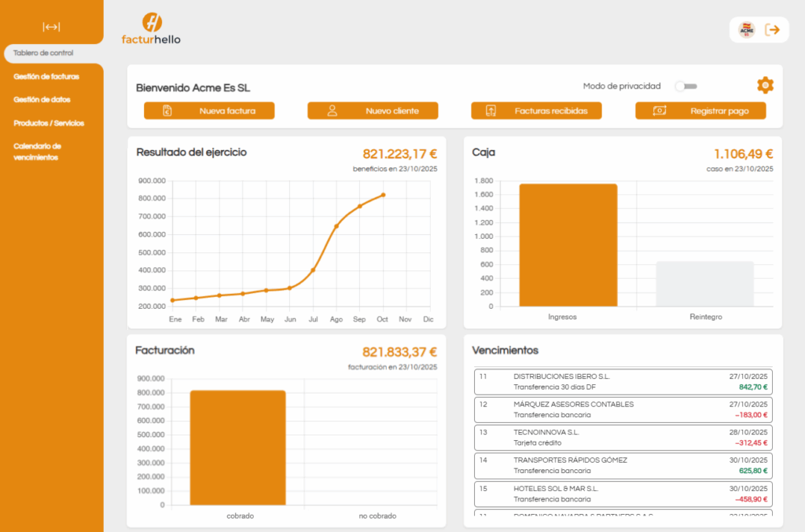The image size is (805, 532).
Task: Collapse the sidebar with the arrows icon
Action: (51, 27)
